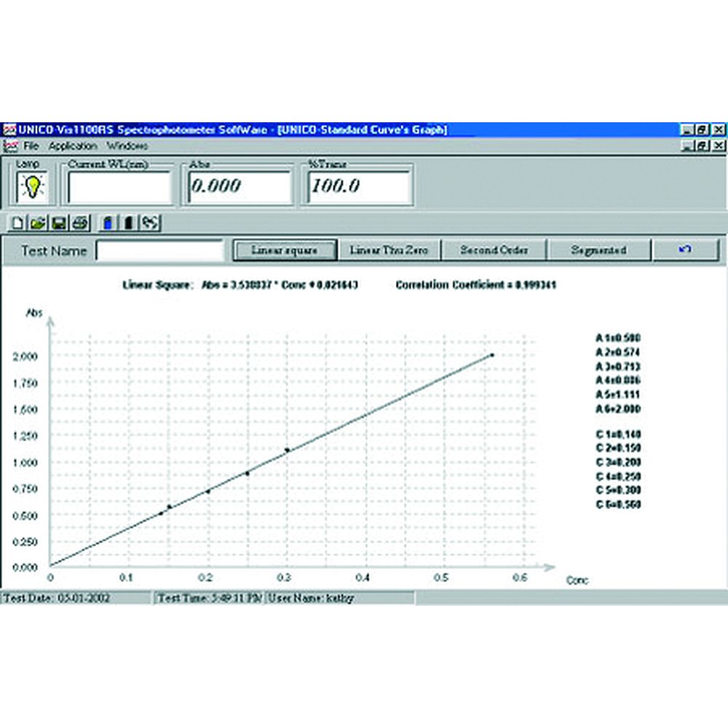This screenshot has height=728, width=728.
Task: Click the black cuvette toolbar icon
Action: click(129, 223)
